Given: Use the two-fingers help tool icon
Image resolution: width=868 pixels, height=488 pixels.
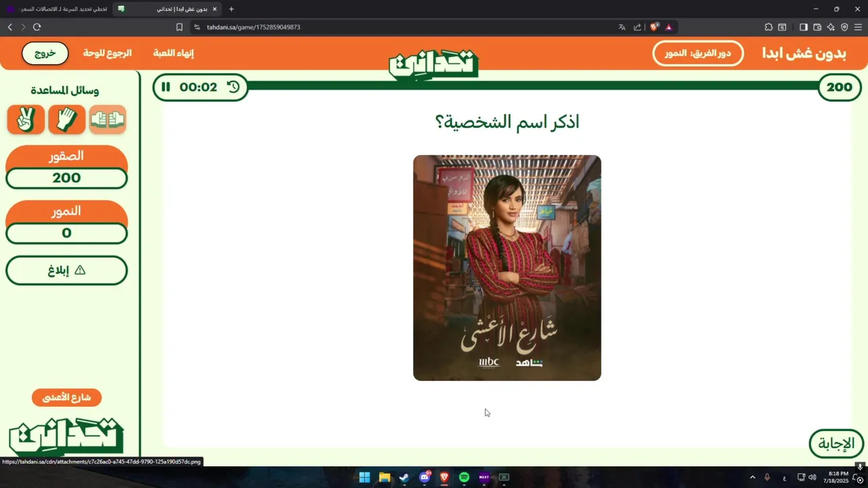Looking at the screenshot, I should (26, 119).
